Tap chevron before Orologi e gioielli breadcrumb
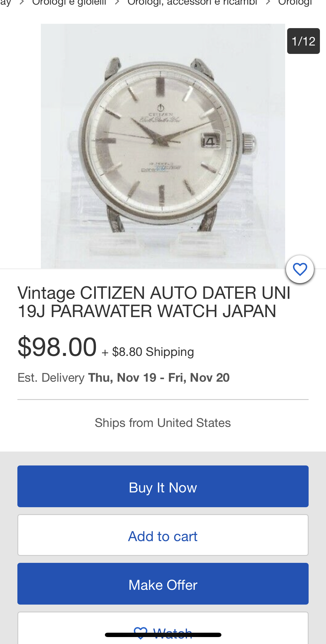The height and width of the screenshot is (644, 326). (x=21, y=3)
